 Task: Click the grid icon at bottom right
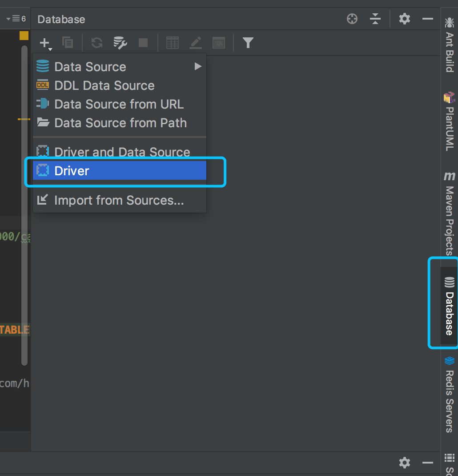(x=450, y=458)
